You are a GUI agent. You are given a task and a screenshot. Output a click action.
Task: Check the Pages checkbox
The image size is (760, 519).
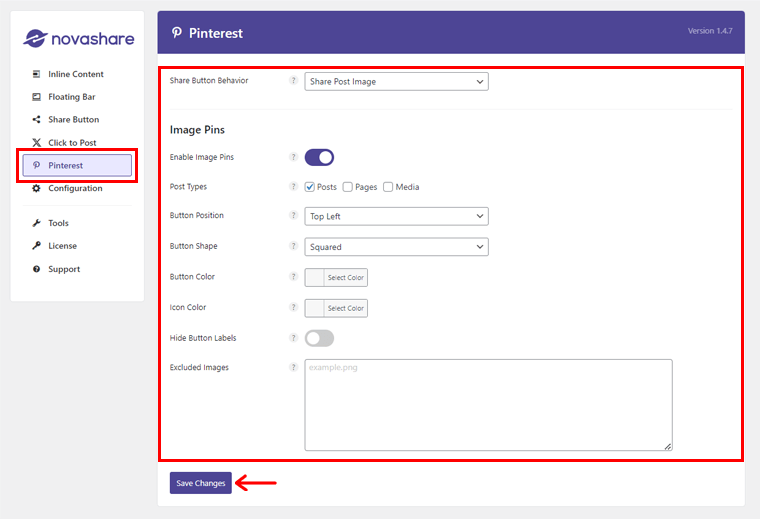click(348, 187)
